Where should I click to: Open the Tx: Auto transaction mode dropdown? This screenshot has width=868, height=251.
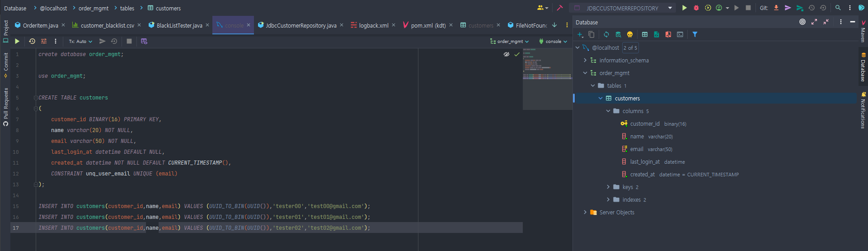80,41
